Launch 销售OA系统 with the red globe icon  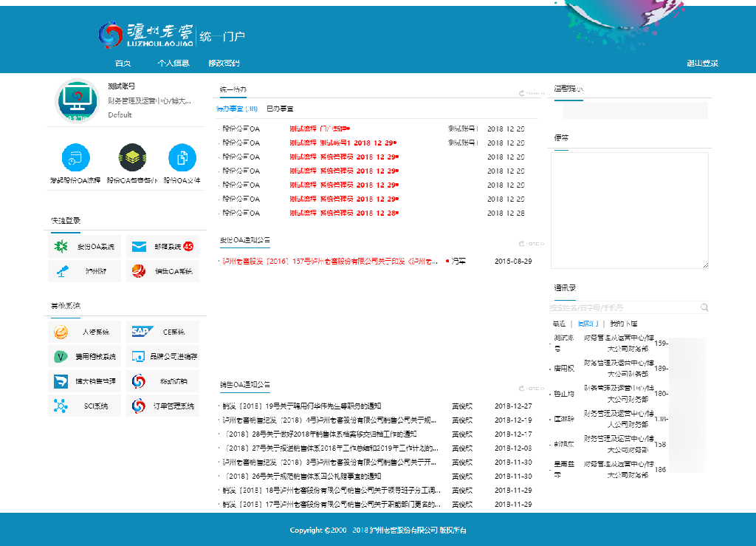162,271
